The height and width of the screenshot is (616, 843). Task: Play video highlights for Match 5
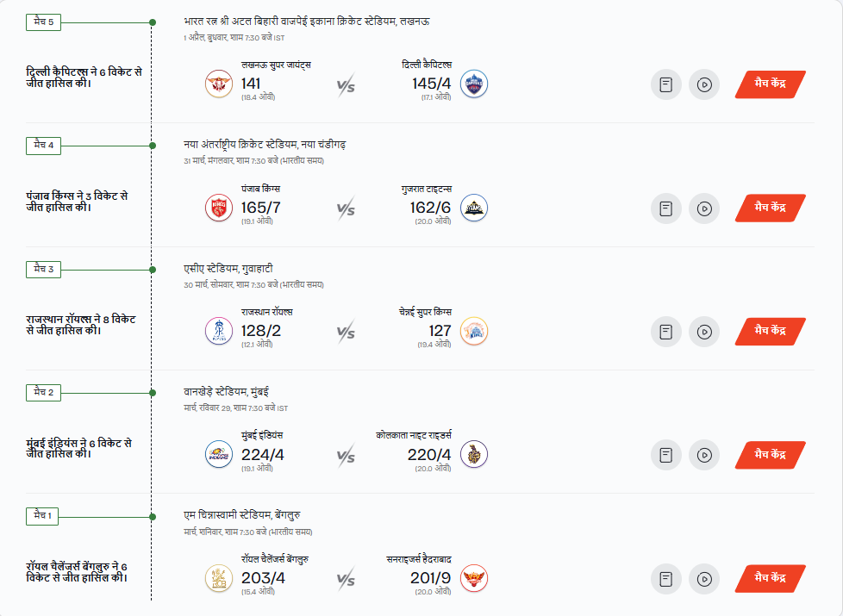click(x=704, y=84)
